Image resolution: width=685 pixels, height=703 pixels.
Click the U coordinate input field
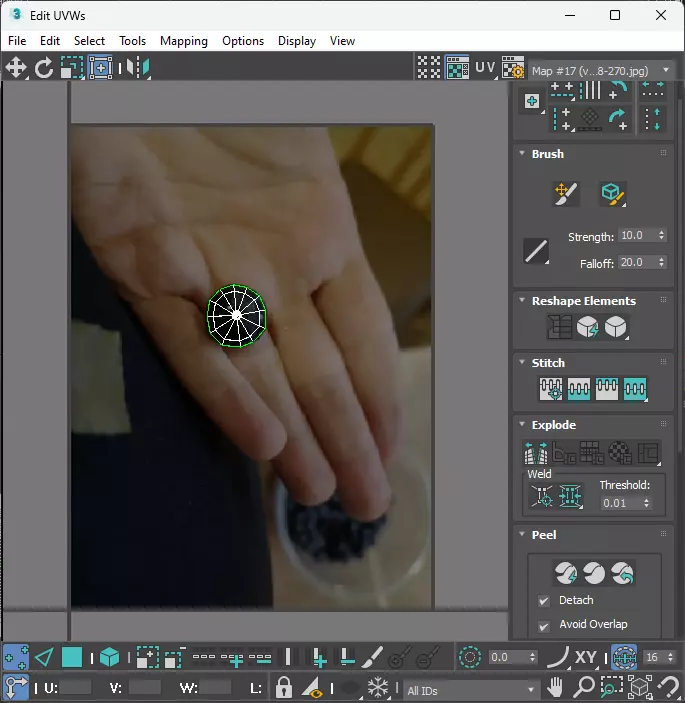pyautogui.click(x=75, y=687)
